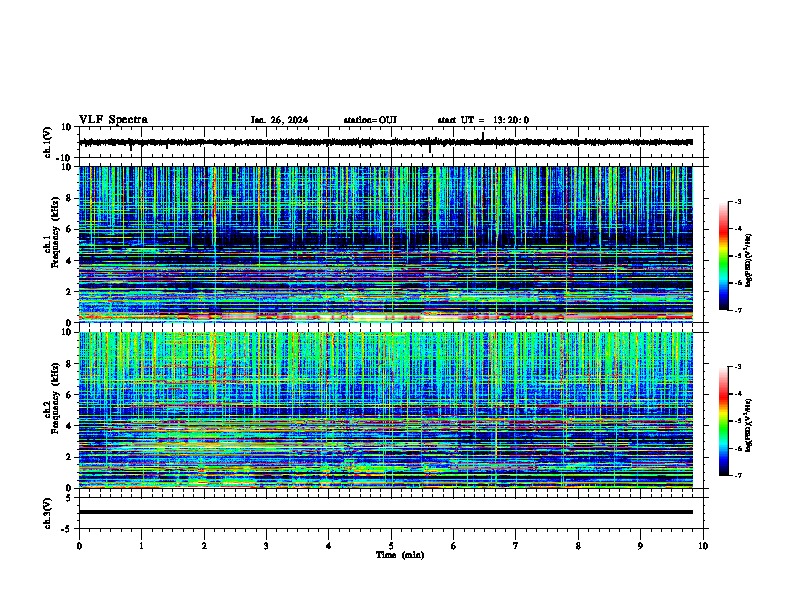Click time axis tick label "1"
Screen dimensions: 792x612
pos(141,546)
